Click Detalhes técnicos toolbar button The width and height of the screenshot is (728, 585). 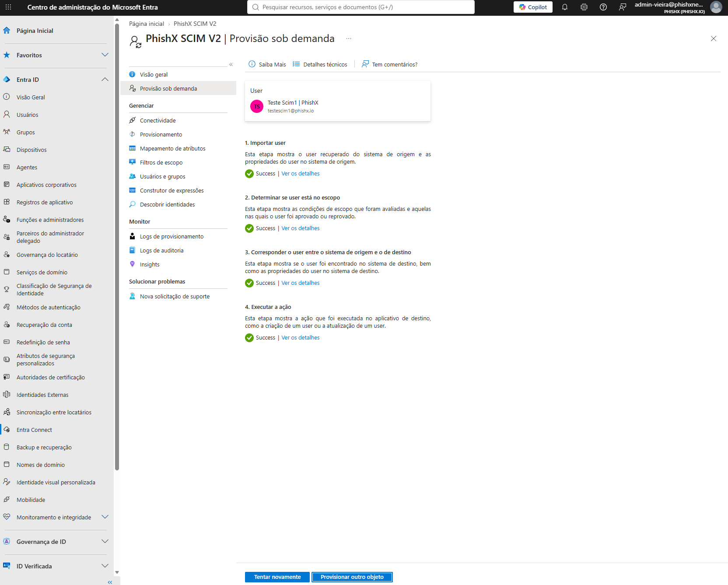tap(320, 64)
